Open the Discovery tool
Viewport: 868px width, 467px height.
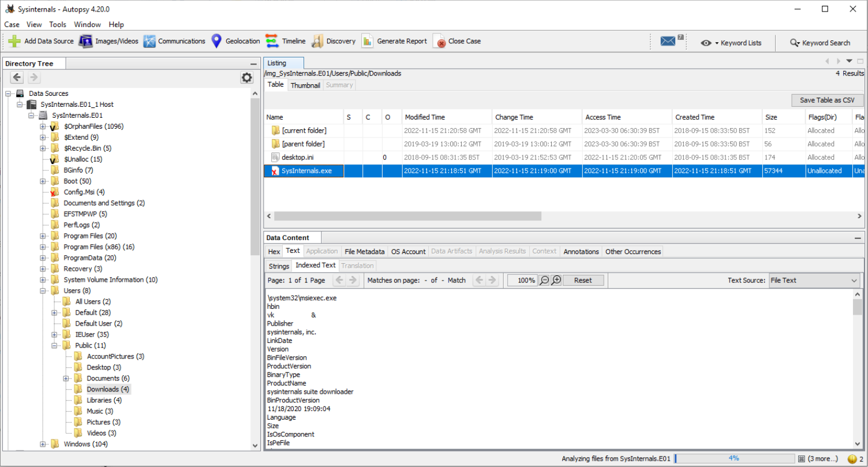click(334, 42)
